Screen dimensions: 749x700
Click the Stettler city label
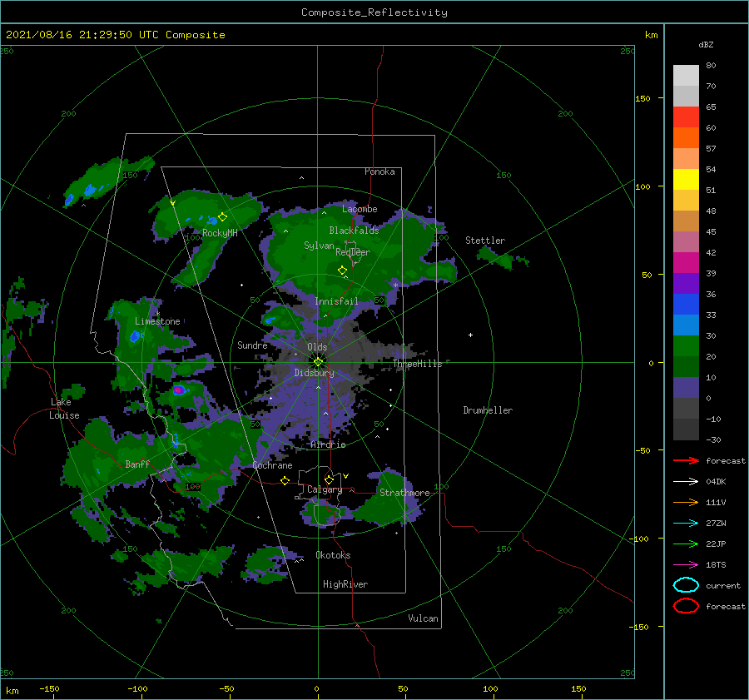click(485, 241)
